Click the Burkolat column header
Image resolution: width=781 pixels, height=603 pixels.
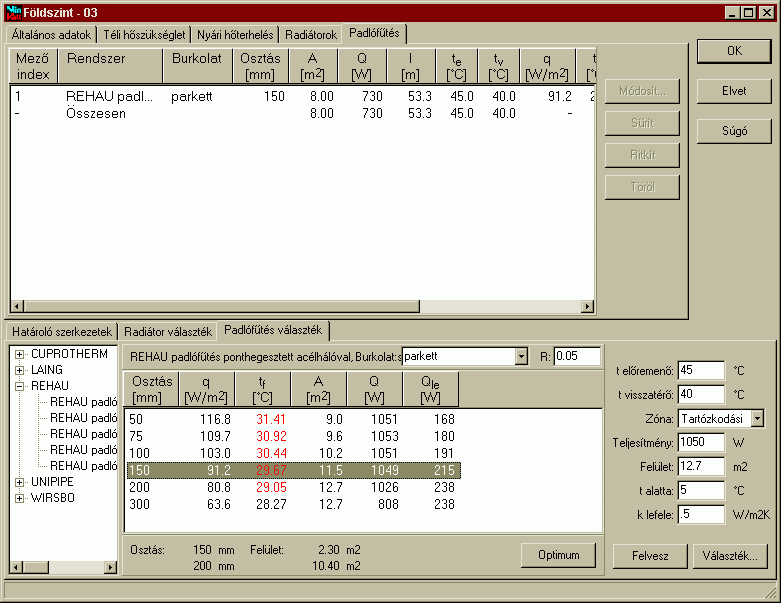[x=197, y=66]
